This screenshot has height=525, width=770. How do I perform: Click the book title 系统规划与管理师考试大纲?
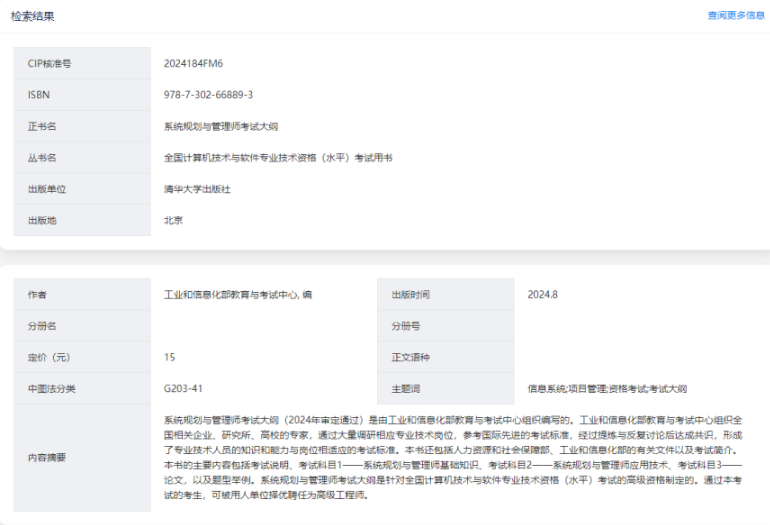(x=221, y=126)
